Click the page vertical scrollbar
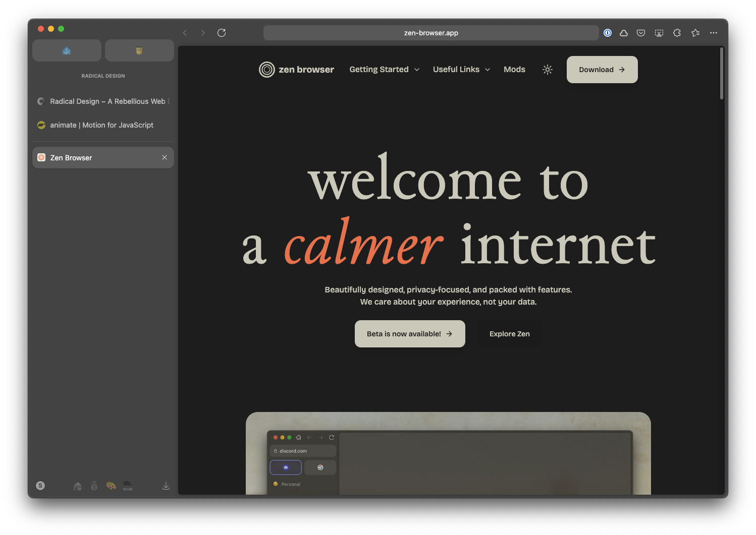756x535 pixels. (722, 74)
